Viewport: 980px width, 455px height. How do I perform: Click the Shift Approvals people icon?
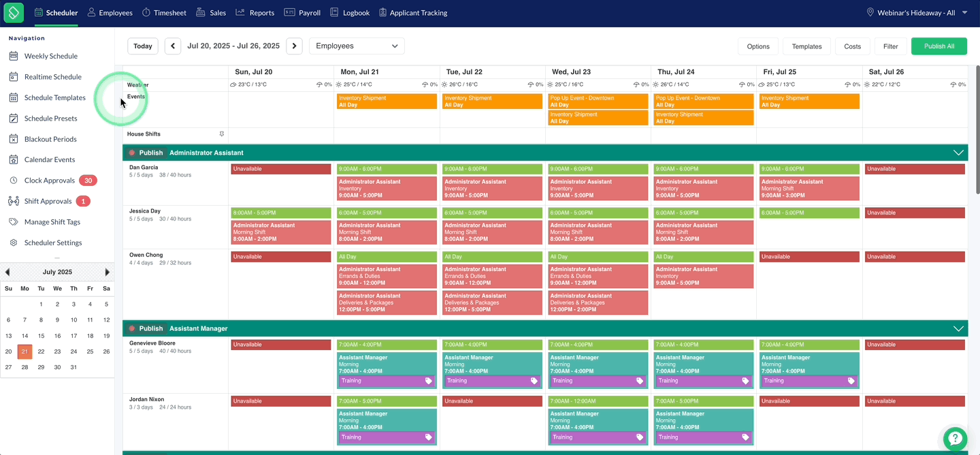tap(14, 201)
